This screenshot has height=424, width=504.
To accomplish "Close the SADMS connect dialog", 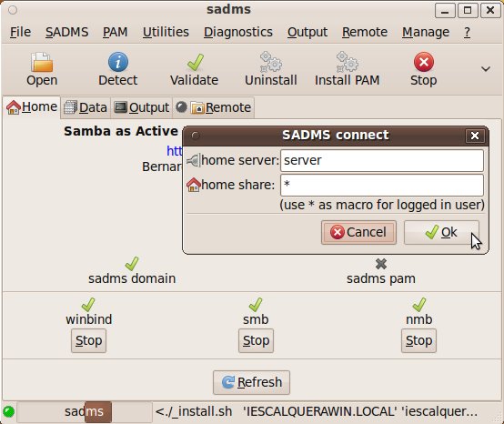I will click(475, 136).
